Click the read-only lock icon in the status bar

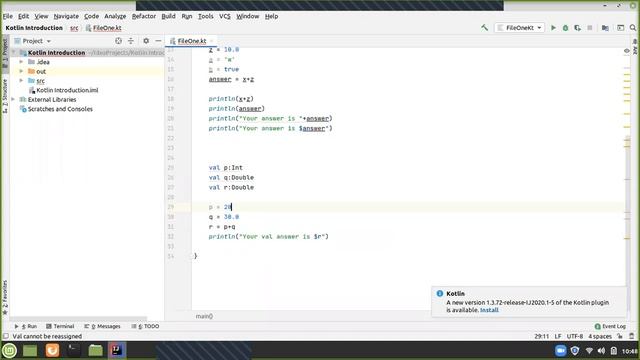click(620, 336)
